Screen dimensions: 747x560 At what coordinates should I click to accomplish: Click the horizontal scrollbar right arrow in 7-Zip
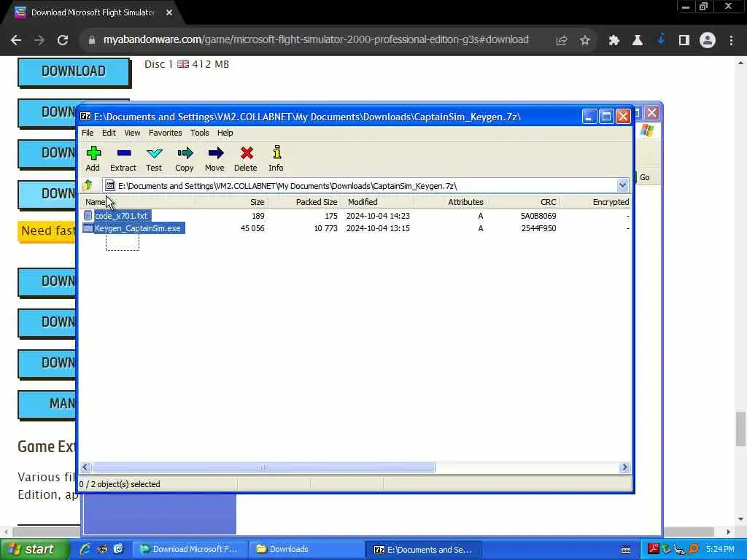coord(625,467)
